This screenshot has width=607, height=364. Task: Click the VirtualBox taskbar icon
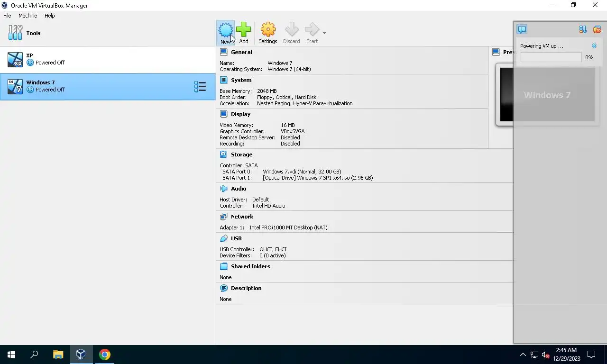[81, 355]
